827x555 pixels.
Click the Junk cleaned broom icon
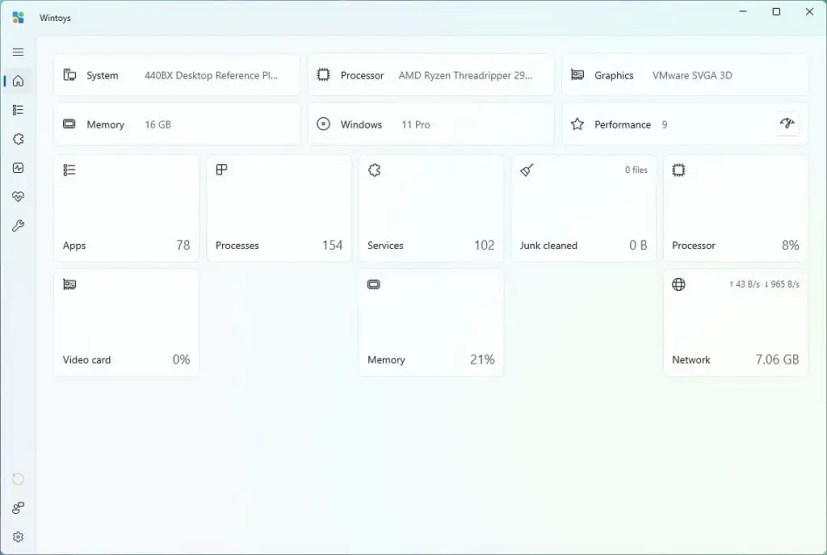[x=527, y=170]
